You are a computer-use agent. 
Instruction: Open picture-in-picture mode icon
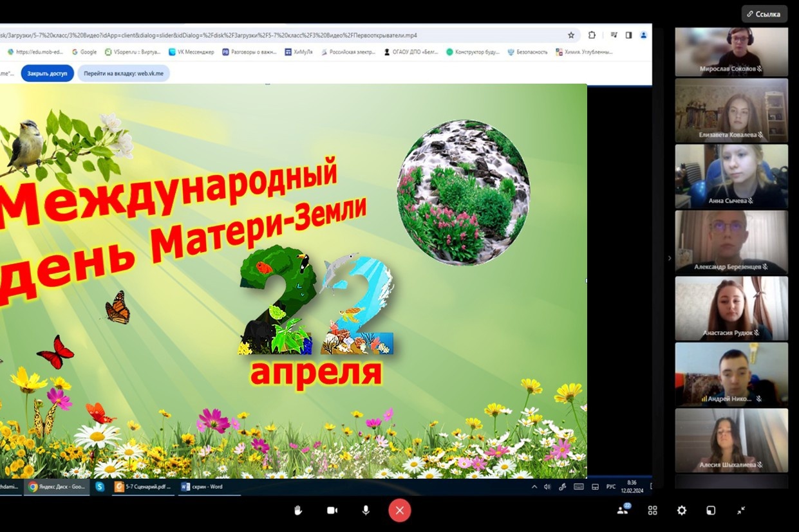pos(711,510)
